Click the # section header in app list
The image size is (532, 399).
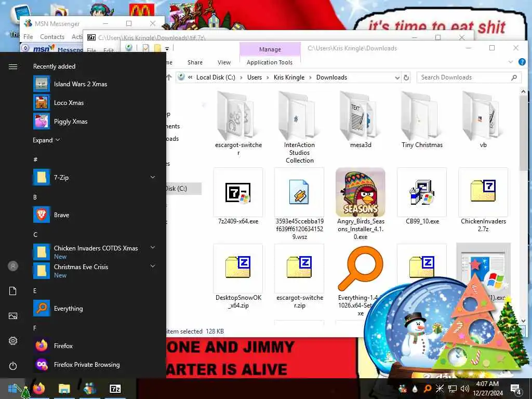(35, 159)
